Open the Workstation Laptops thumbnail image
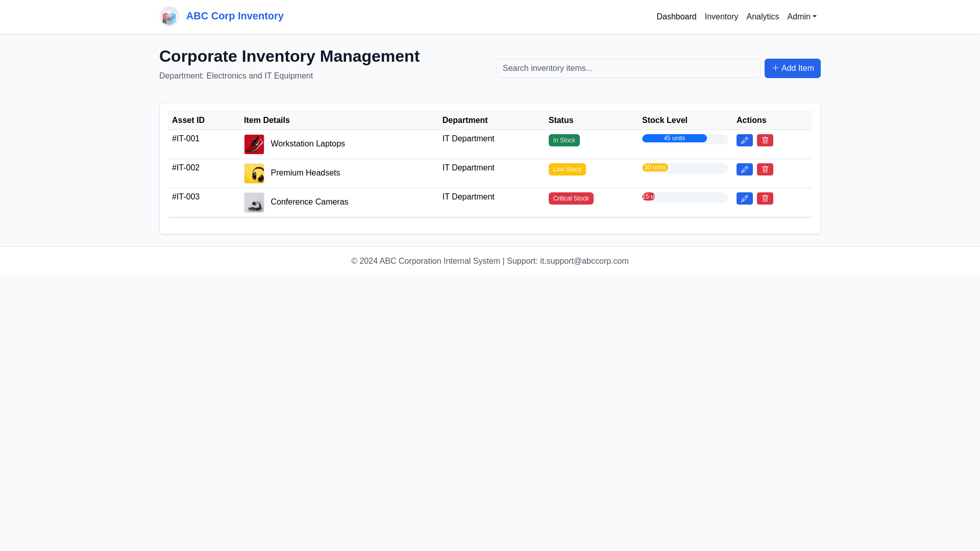 pos(254,144)
